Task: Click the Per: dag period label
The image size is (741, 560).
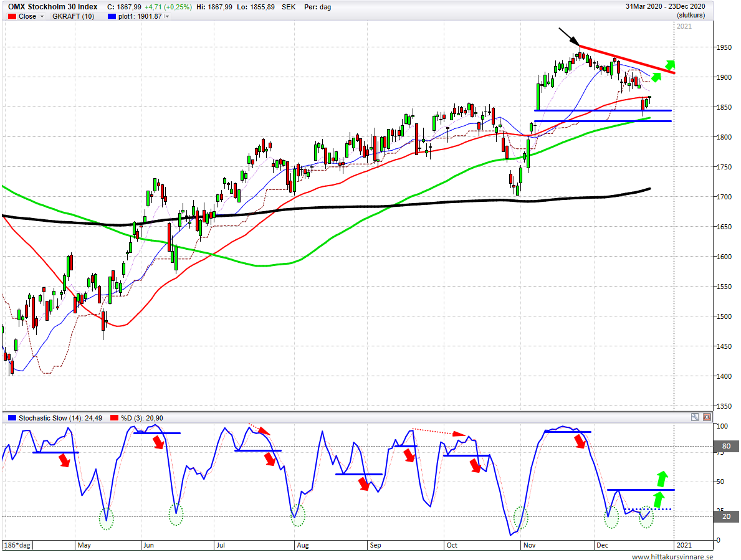Action: pyautogui.click(x=318, y=7)
